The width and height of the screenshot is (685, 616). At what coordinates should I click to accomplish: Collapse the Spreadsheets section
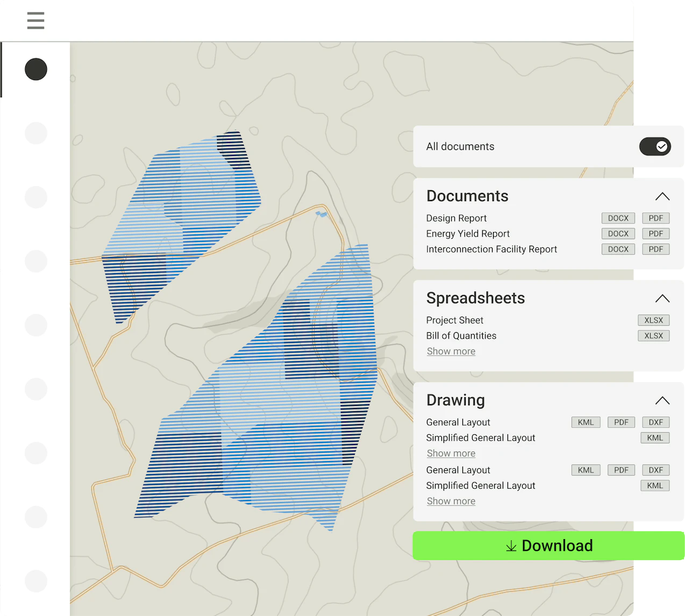pos(662,299)
